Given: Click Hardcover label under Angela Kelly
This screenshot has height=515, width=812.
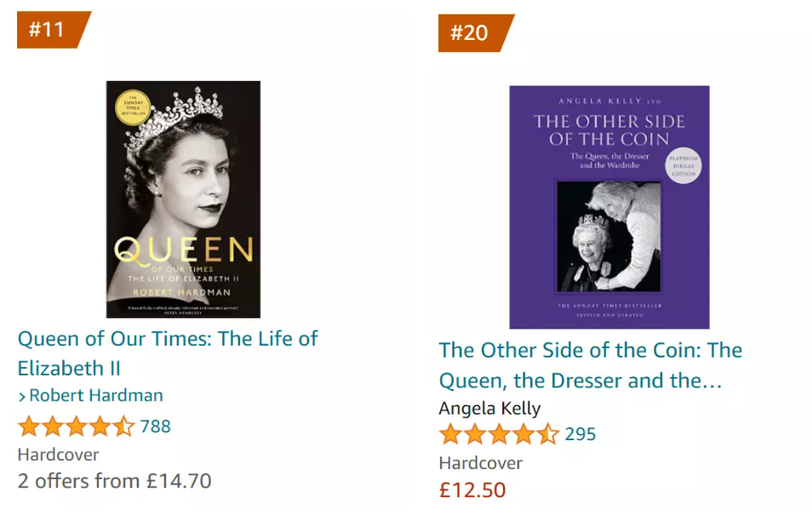Looking at the screenshot, I should pos(480,463).
